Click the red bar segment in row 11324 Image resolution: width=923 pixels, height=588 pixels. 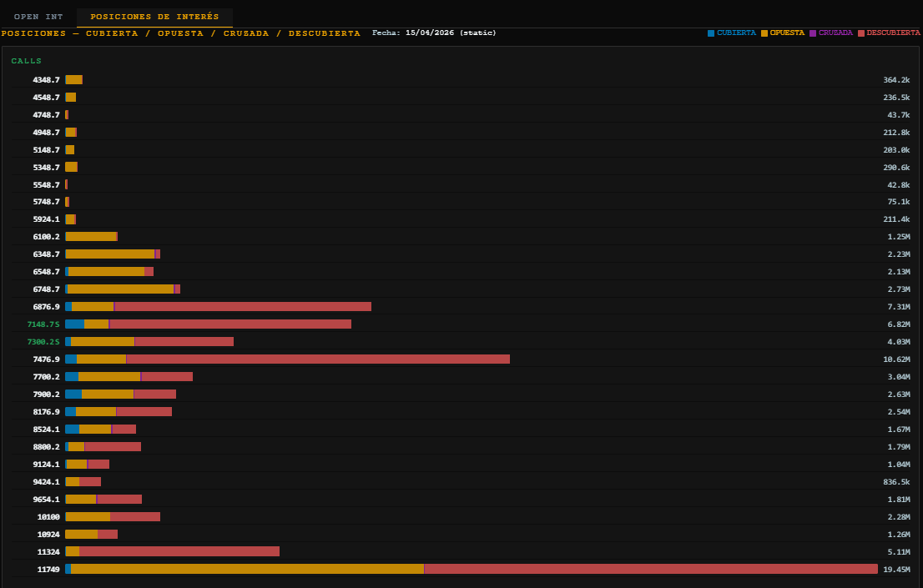click(179, 551)
